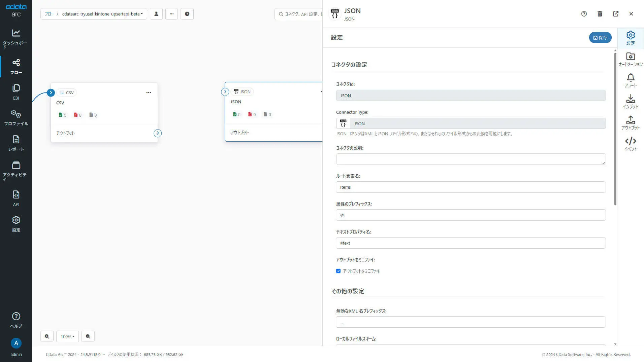The height and width of the screenshot is (362, 644).
Task: Click the disk usage status text in footer
Action: pyautogui.click(x=145, y=355)
